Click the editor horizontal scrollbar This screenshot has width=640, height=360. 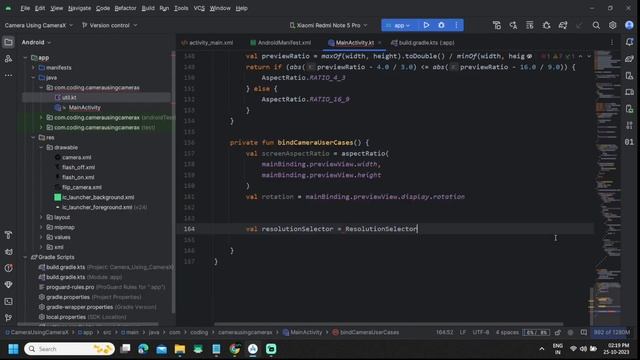388,324
